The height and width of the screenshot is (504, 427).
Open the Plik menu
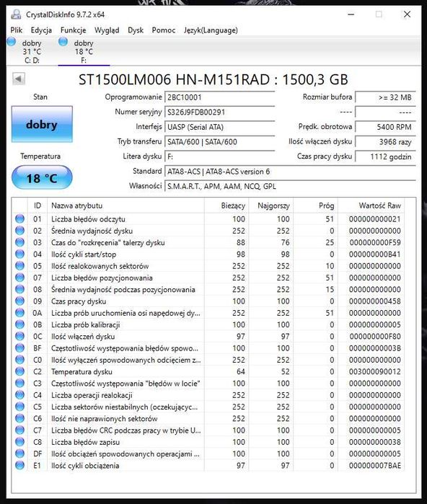(x=17, y=30)
